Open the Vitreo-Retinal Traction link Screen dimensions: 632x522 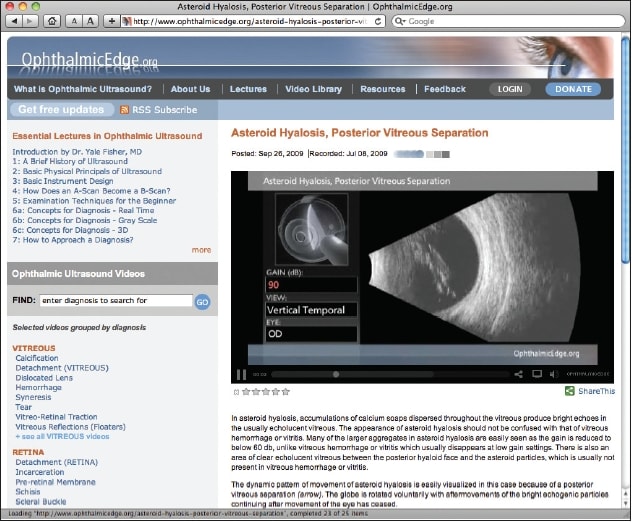(x=56, y=417)
